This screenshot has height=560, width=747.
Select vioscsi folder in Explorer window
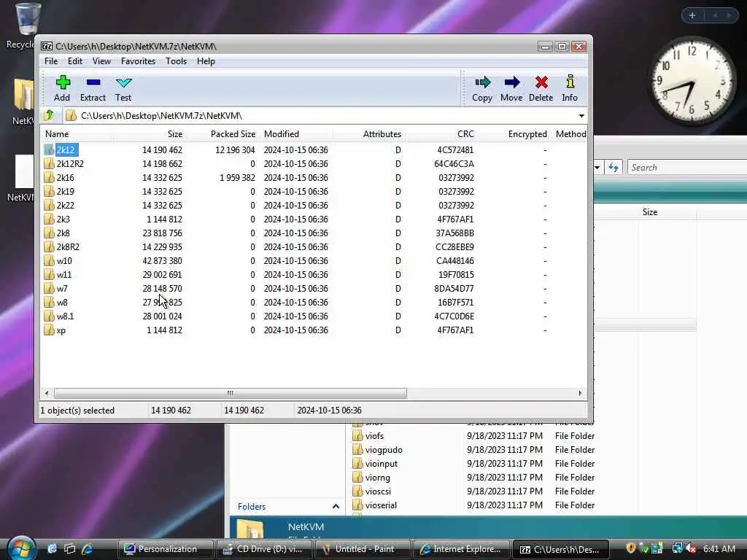point(378,491)
